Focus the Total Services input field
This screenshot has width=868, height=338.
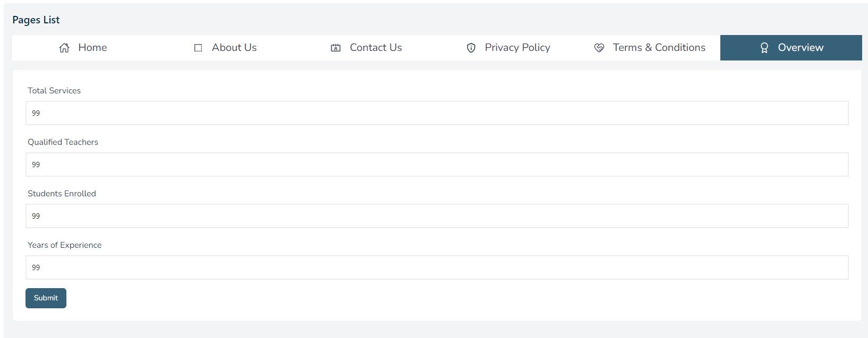point(437,113)
